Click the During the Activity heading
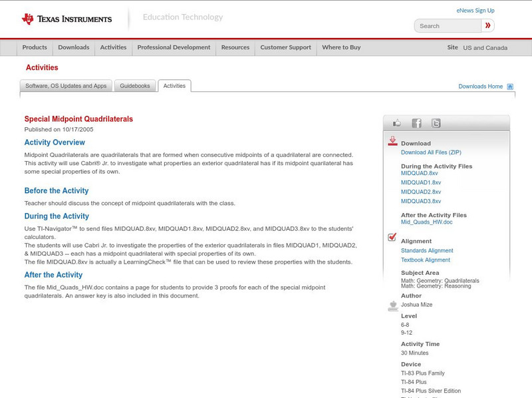 click(x=57, y=216)
